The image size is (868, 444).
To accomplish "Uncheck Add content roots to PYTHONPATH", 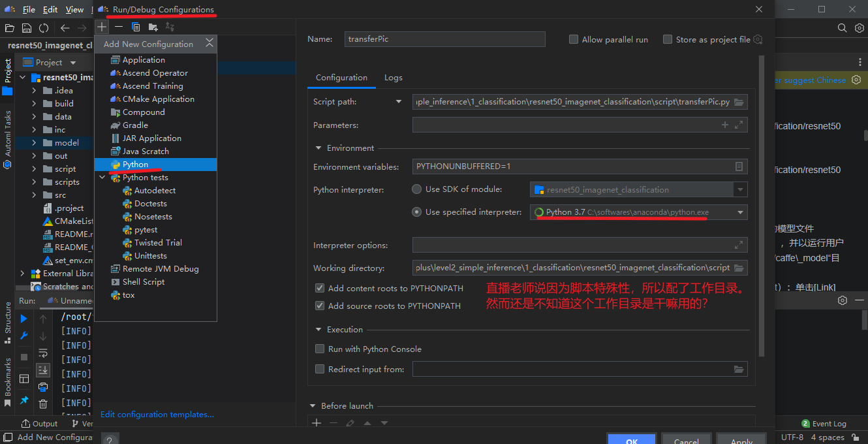I will coord(320,288).
